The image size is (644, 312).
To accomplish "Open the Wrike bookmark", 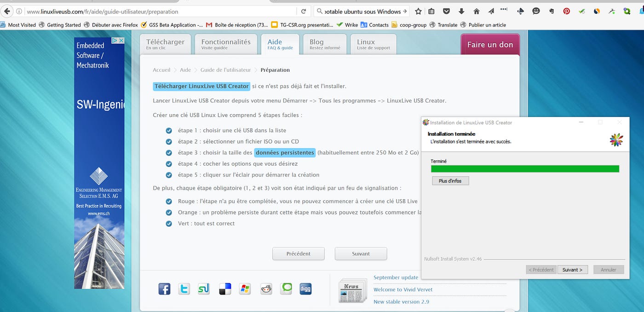I will click(x=347, y=25).
